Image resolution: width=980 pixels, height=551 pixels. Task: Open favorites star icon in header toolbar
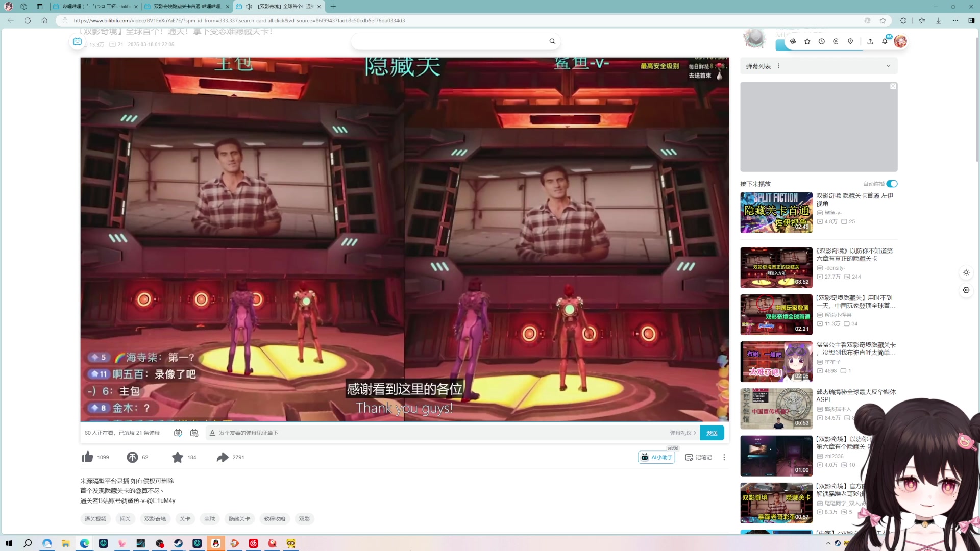(x=807, y=41)
